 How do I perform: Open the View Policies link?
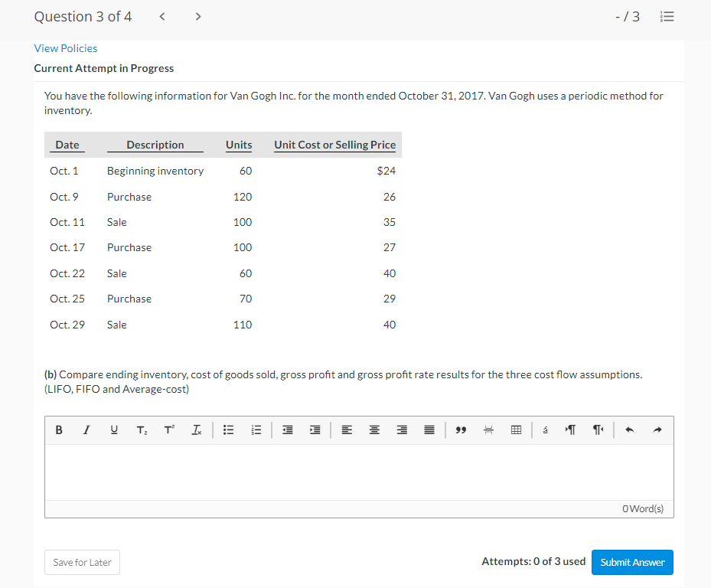[x=65, y=48]
